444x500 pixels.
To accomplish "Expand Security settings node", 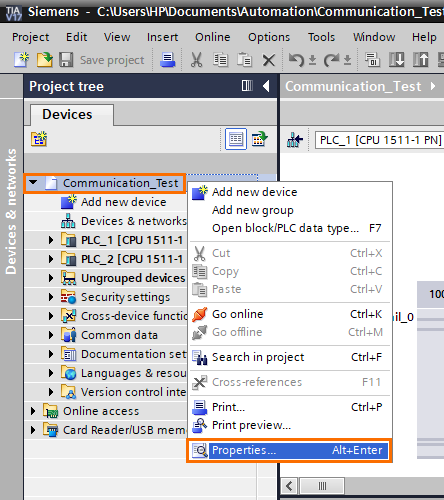I will pos(51,297).
